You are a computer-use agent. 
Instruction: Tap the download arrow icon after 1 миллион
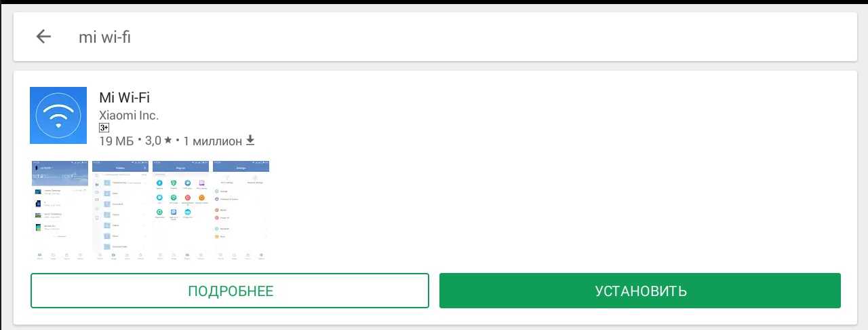pyautogui.click(x=250, y=141)
